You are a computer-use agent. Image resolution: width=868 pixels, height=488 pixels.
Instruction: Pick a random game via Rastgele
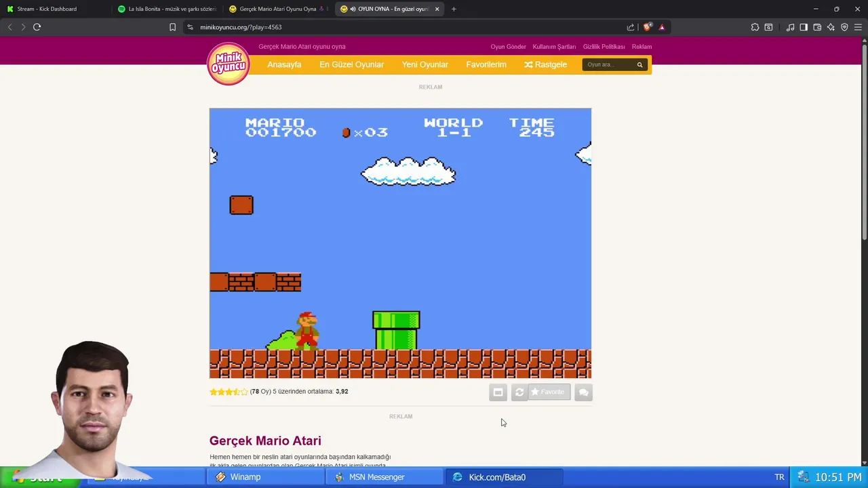coord(545,64)
